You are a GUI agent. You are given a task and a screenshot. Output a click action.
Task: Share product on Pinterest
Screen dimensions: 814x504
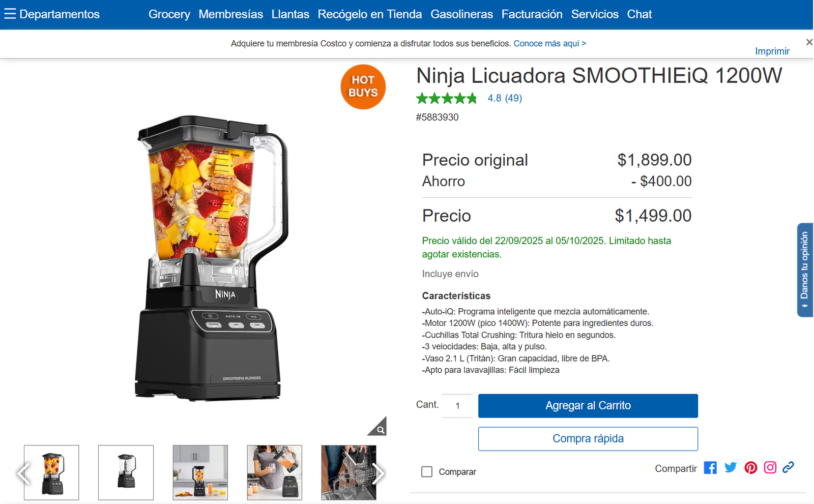point(750,468)
